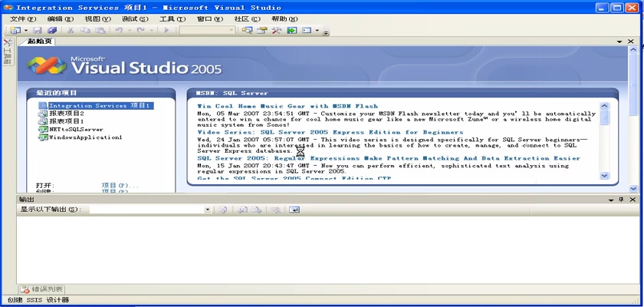Open the Properties Window toolbar icon
Viewport: 644px width, 307px height.
[261, 31]
